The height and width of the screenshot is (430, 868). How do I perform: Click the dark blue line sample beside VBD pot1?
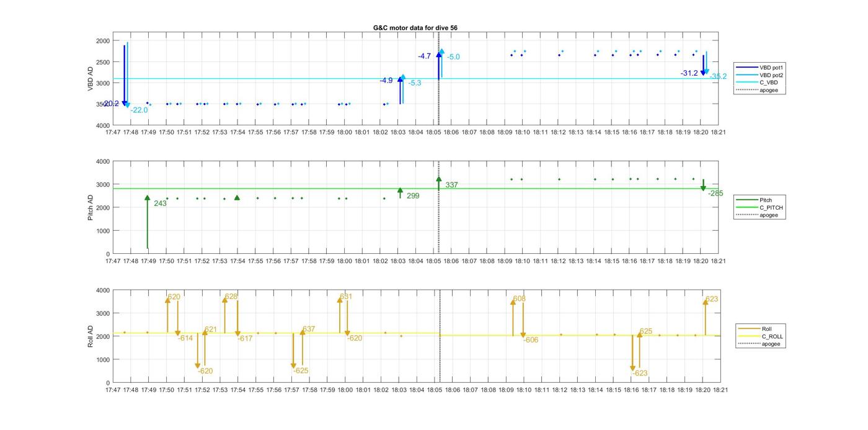746,67
